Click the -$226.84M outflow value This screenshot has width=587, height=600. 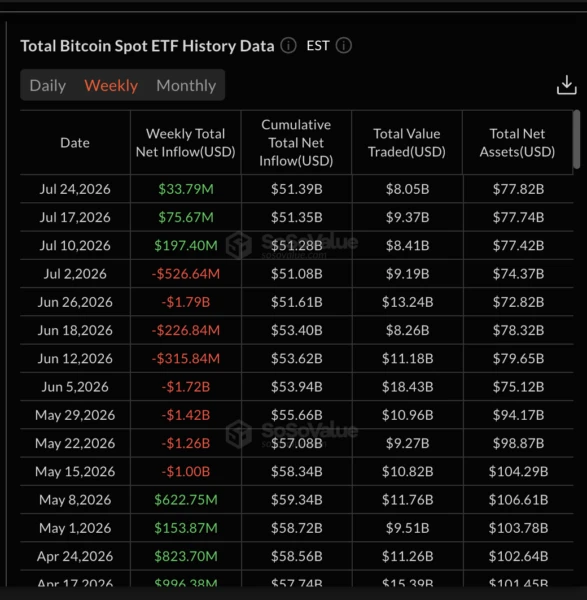point(186,330)
